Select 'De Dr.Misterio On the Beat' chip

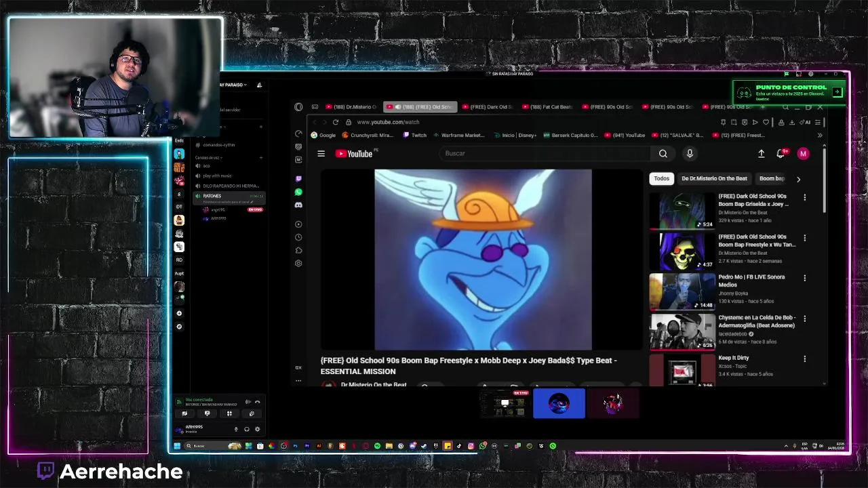[x=714, y=179]
